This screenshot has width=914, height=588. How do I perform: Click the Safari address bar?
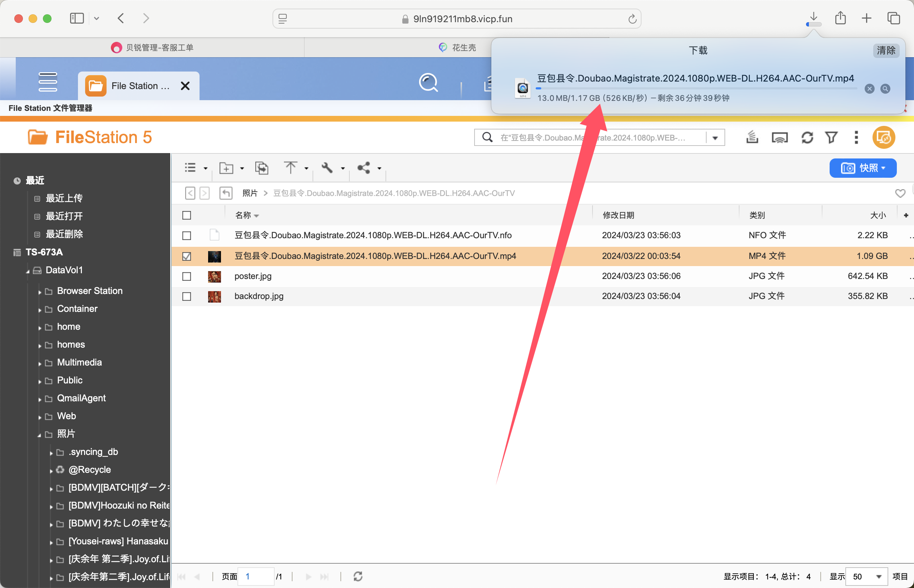pos(457,19)
